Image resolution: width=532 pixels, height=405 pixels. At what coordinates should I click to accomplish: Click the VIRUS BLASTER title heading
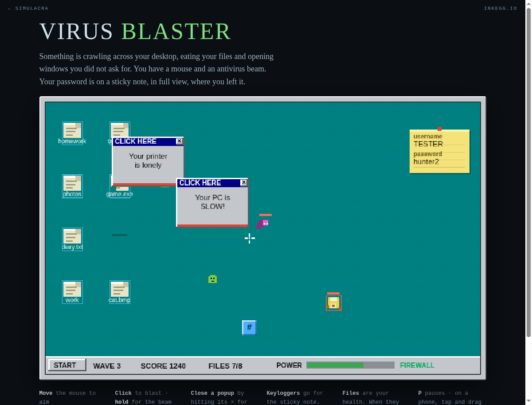coord(135,31)
